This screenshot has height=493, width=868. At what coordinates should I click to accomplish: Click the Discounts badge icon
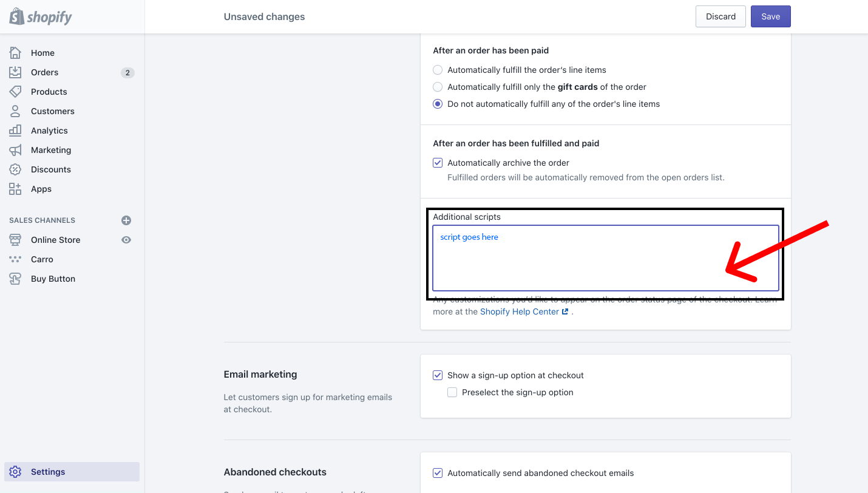pos(15,169)
